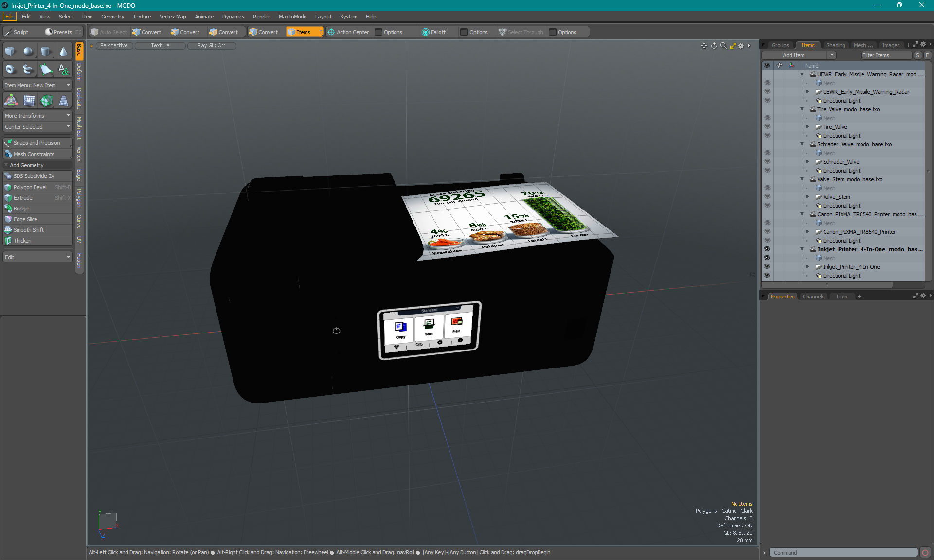Select the text tool icon
934x560 pixels.
coord(63,70)
